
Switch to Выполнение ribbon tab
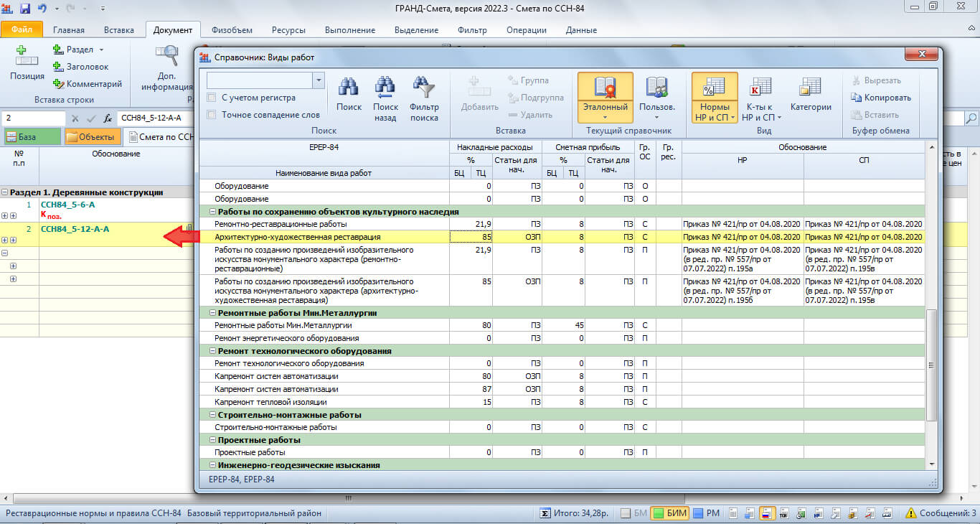click(350, 30)
